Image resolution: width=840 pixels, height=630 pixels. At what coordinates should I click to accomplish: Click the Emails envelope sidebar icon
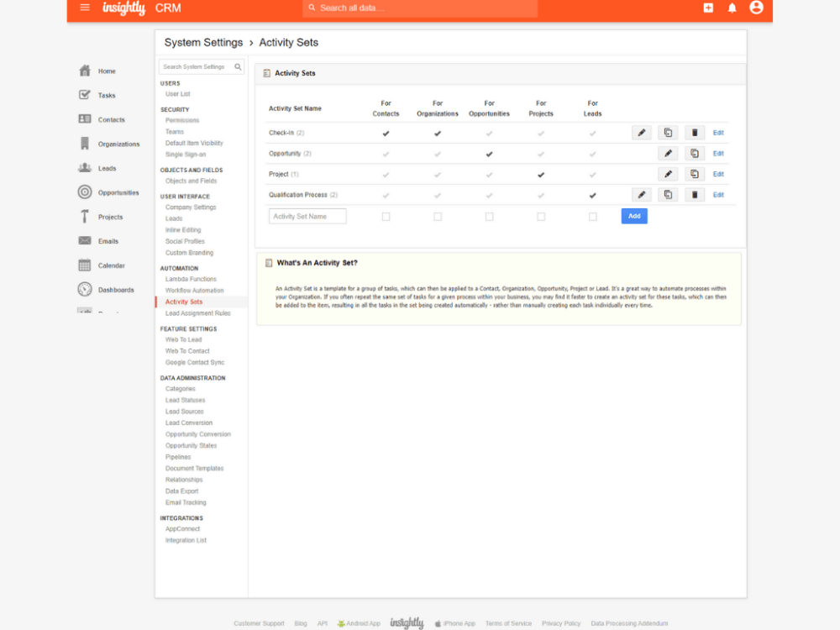click(85, 240)
